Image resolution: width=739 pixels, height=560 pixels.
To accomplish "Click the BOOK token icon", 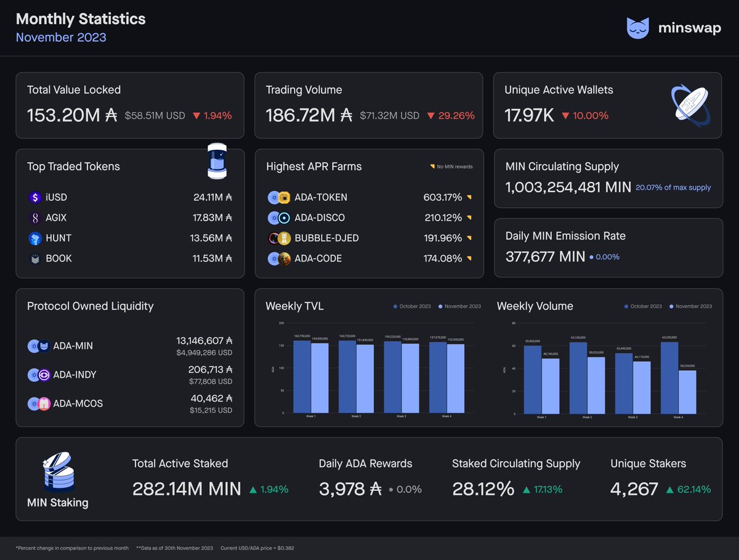I will point(34,259).
